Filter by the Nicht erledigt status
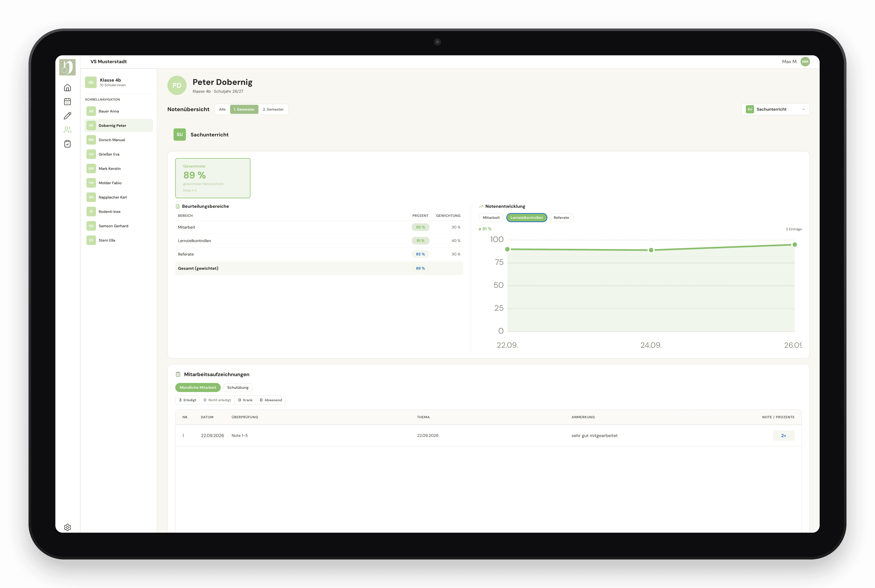875x588 pixels. pyautogui.click(x=217, y=400)
